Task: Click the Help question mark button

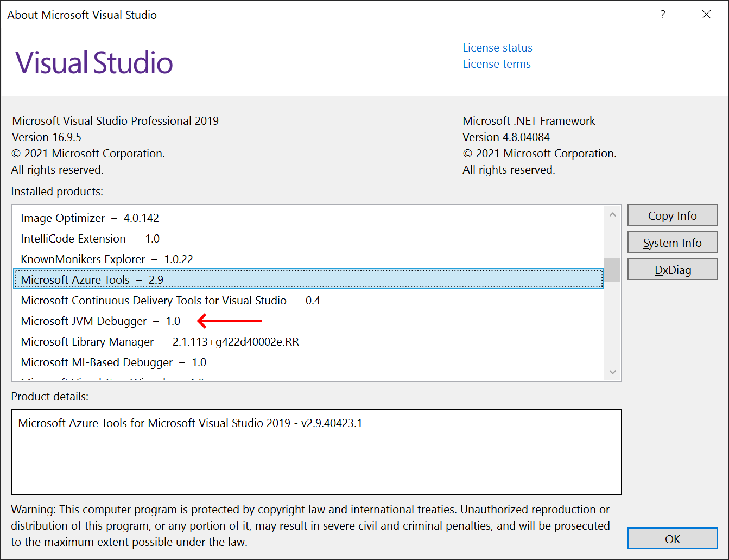Action: 663,15
